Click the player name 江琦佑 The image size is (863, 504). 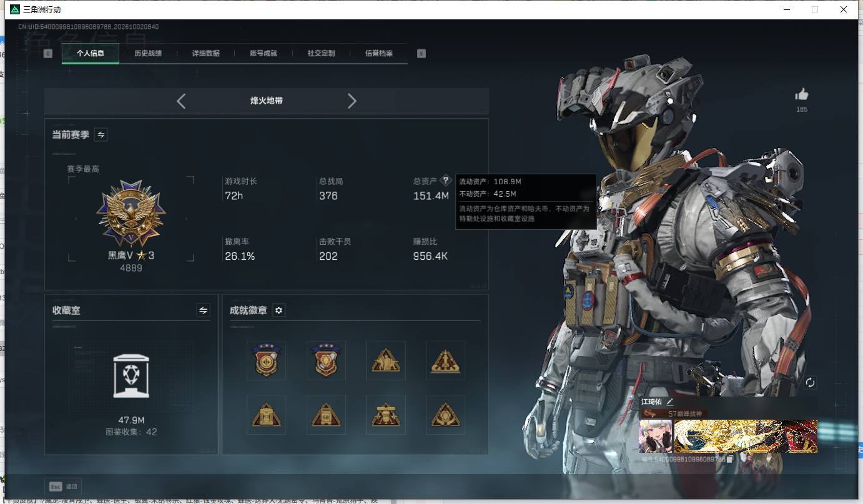tap(651, 402)
